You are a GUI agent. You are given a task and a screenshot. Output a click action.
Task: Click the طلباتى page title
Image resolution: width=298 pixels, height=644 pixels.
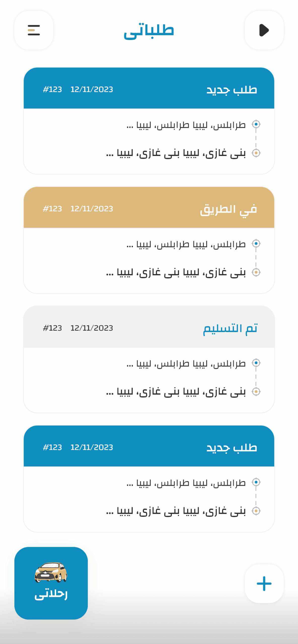(x=149, y=31)
